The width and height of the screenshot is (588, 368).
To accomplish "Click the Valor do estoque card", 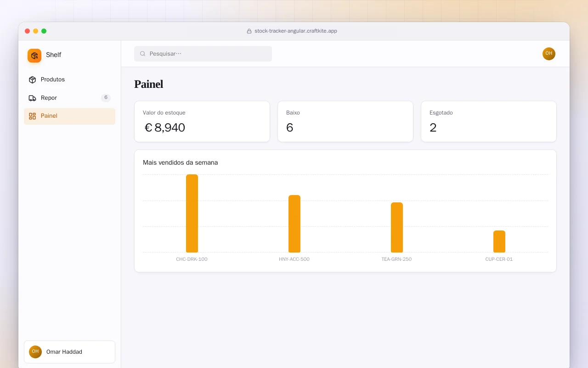I will [x=202, y=121].
